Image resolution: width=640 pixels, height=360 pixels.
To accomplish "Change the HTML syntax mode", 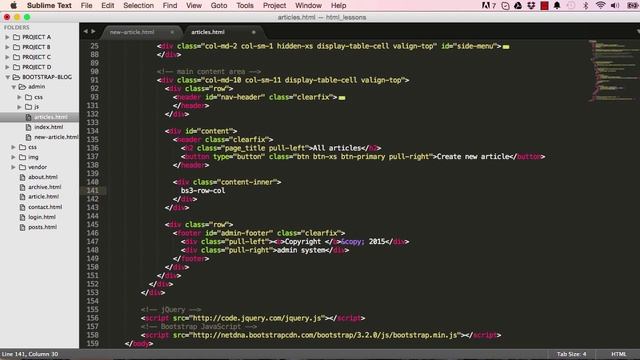I will [619, 354].
